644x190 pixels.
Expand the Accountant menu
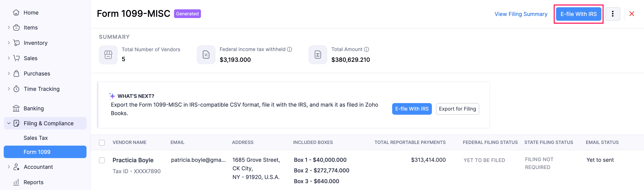[9, 167]
